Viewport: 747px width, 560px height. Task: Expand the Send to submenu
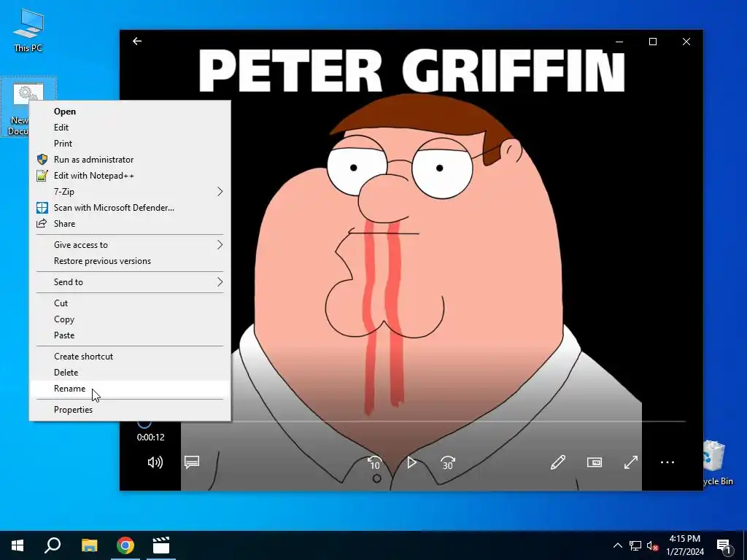tap(130, 282)
